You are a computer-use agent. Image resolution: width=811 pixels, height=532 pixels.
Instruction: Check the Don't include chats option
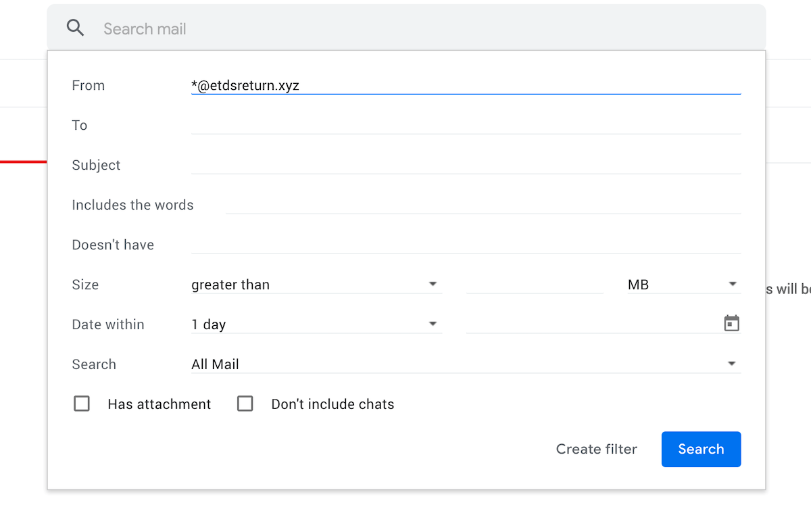click(x=245, y=404)
